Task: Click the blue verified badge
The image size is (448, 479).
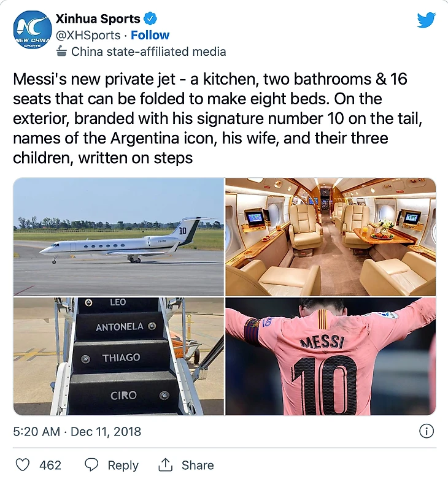Action: tap(150, 18)
